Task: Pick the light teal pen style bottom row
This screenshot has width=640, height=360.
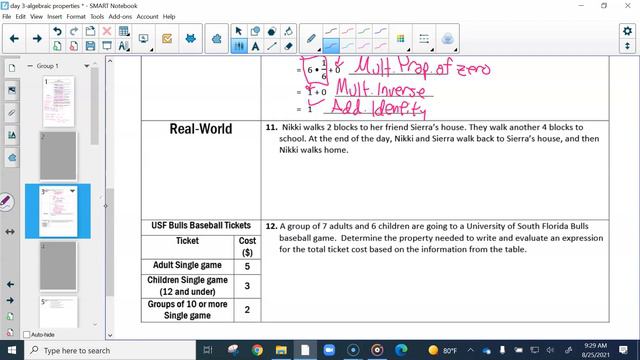Action: click(x=347, y=46)
